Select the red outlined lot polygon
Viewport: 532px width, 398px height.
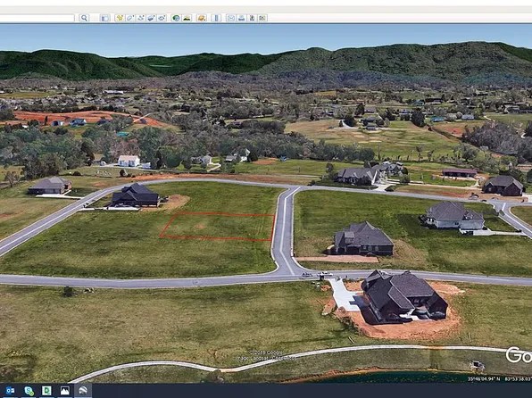tap(217, 227)
